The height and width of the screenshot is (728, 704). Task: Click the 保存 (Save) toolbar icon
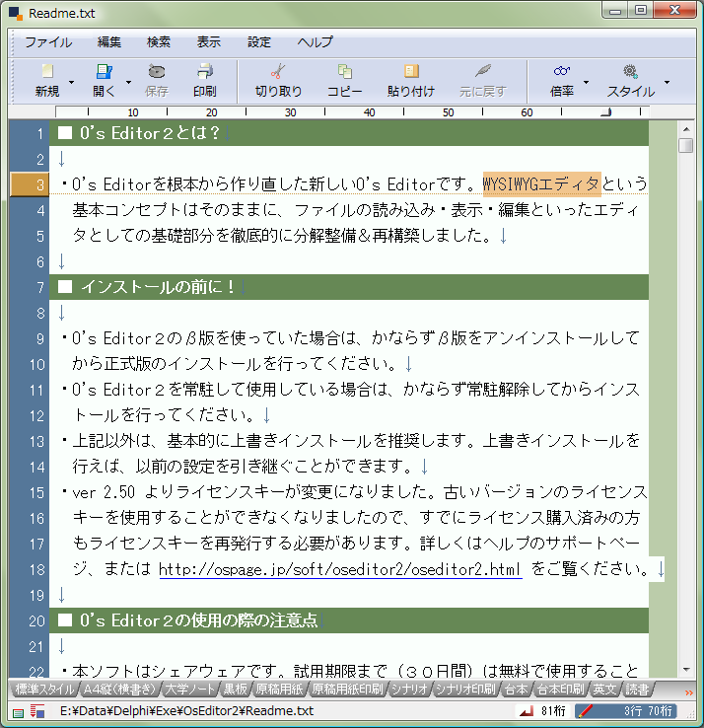coord(157,71)
